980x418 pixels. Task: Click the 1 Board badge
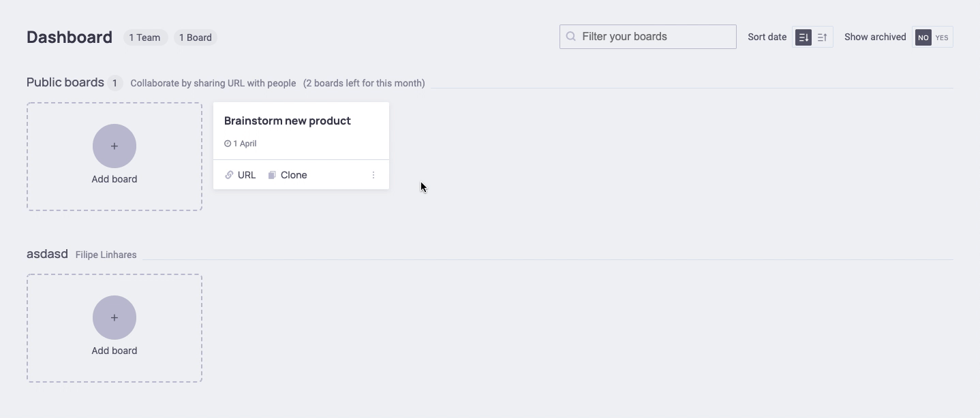coord(195,37)
